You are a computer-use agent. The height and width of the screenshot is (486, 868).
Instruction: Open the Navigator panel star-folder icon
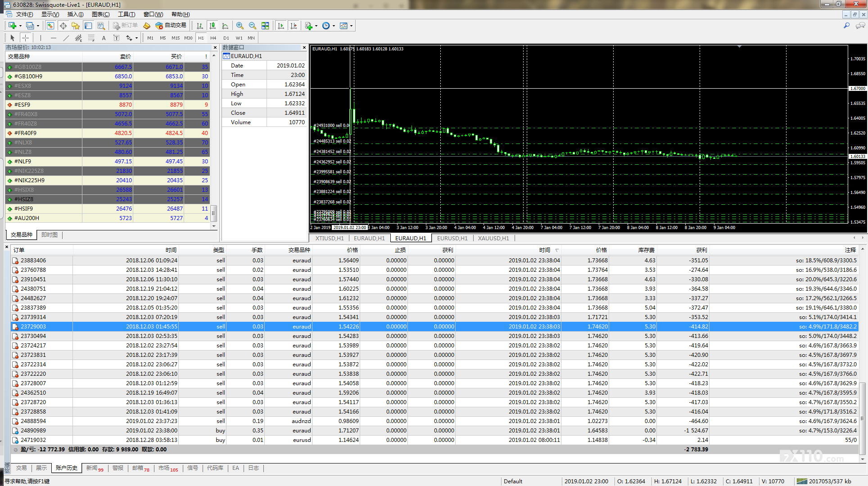76,26
